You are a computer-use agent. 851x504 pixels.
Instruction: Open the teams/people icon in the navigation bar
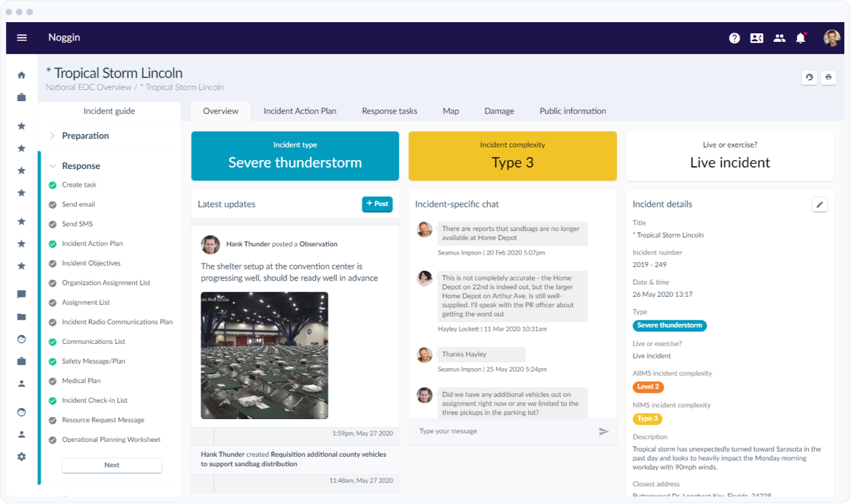tap(779, 38)
